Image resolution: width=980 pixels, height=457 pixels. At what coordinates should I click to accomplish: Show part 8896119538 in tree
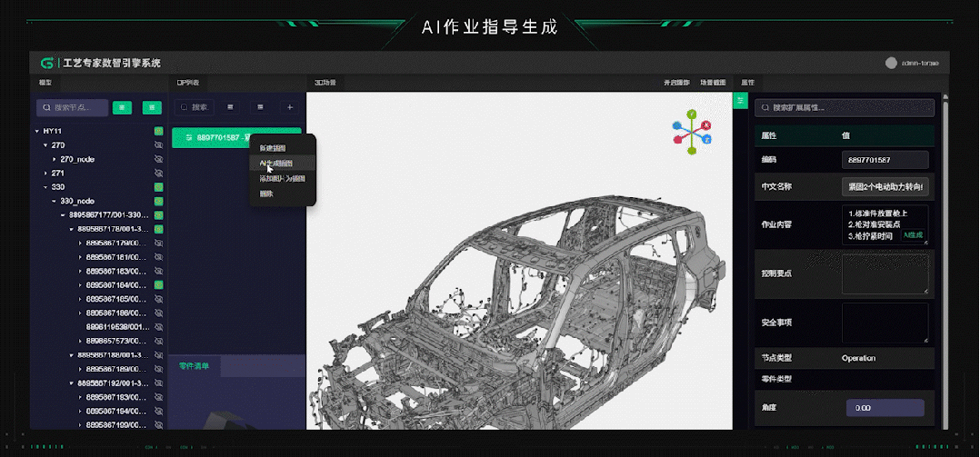coord(159,326)
